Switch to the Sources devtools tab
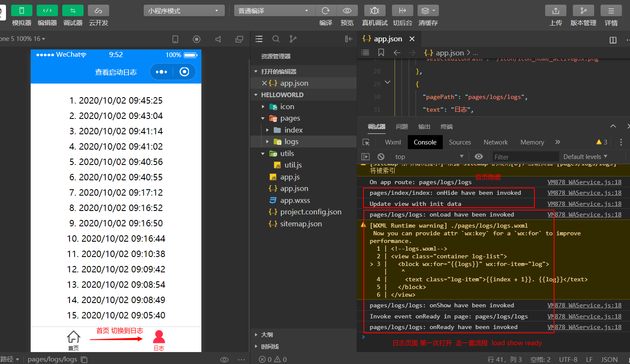 pyautogui.click(x=460, y=142)
